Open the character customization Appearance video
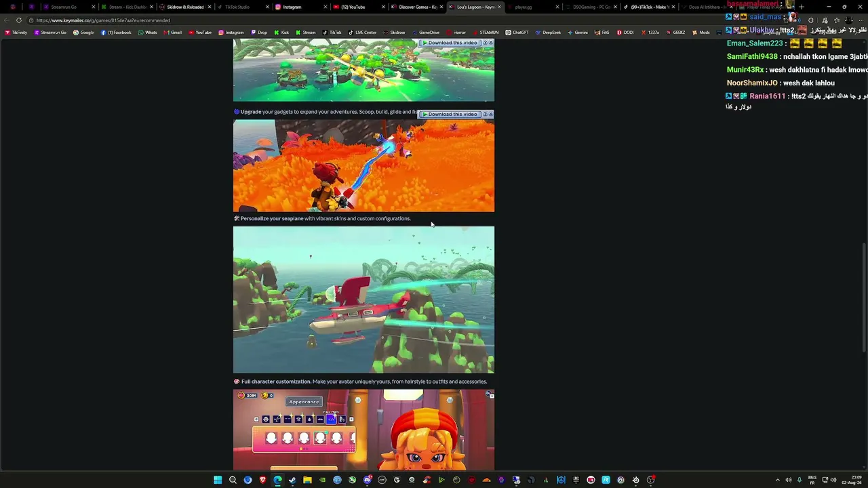Image resolution: width=868 pixels, height=488 pixels. [x=363, y=430]
